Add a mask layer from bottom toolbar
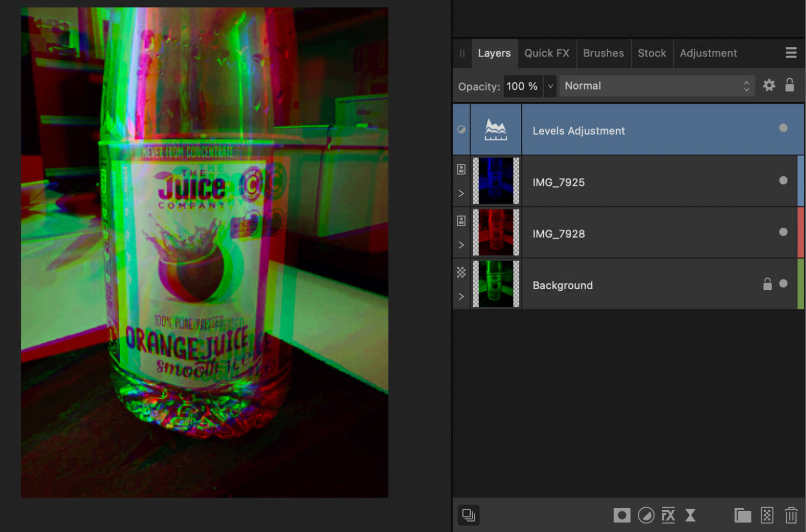The height and width of the screenshot is (532, 806). [x=622, y=515]
